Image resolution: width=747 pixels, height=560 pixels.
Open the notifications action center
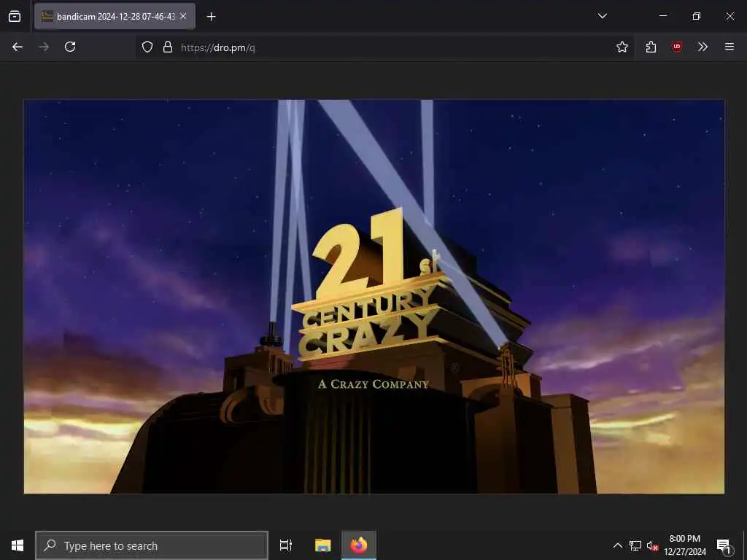(x=724, y=545)
